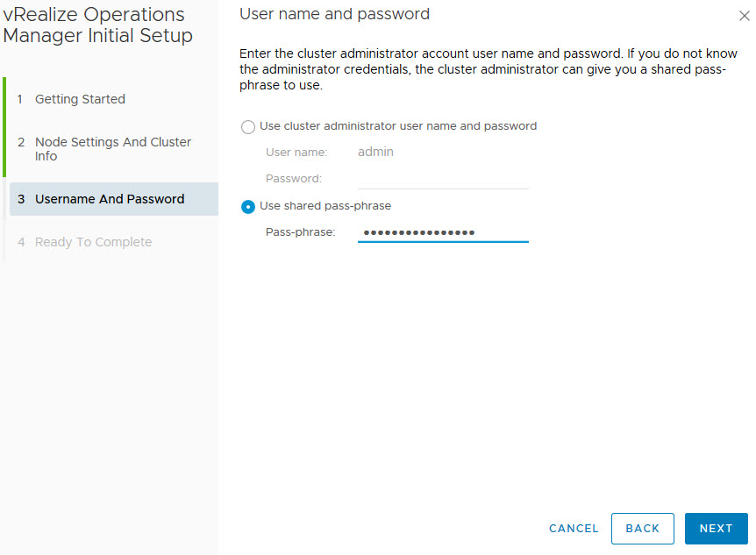This screenshot has width=756, height=555.
Task: Jump to Ready To Complete step
Action: point(93,242)
